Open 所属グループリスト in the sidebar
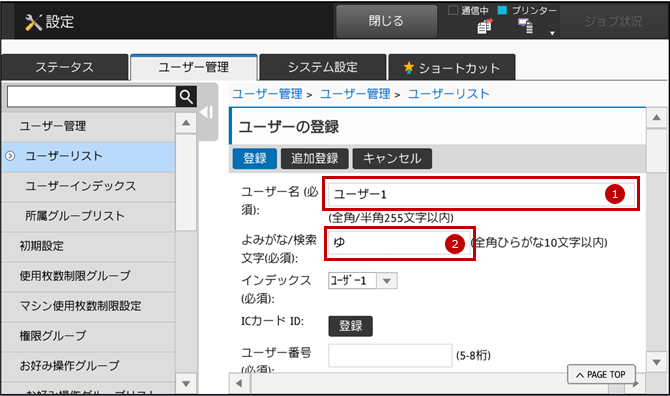 [88, 216]
